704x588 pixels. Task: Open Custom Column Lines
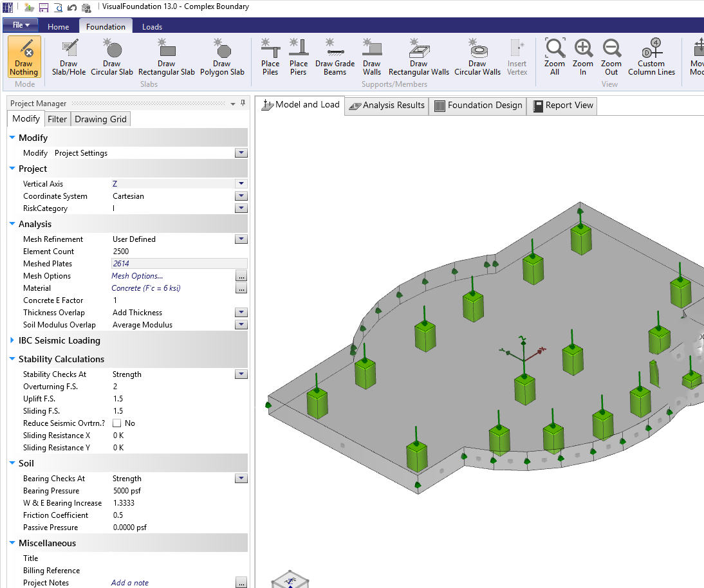tap(651, 57)
